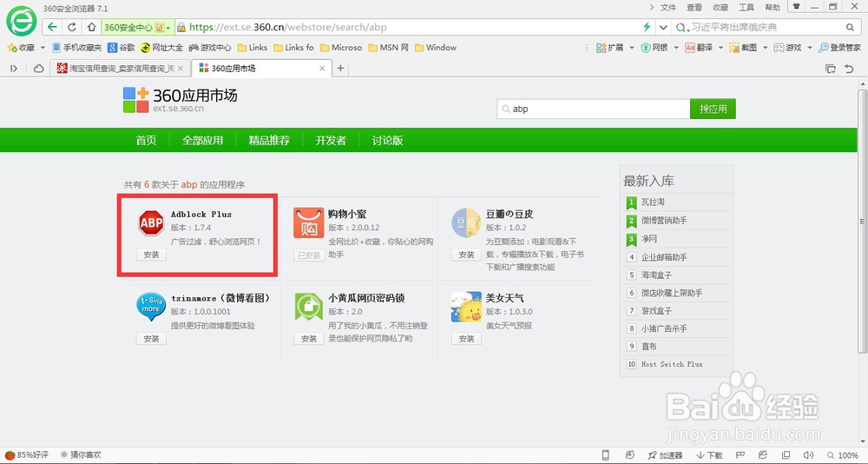The image size is (868, 464).
Task: Go to 首页 navigation tab
Action: click(x=146, y=140)
